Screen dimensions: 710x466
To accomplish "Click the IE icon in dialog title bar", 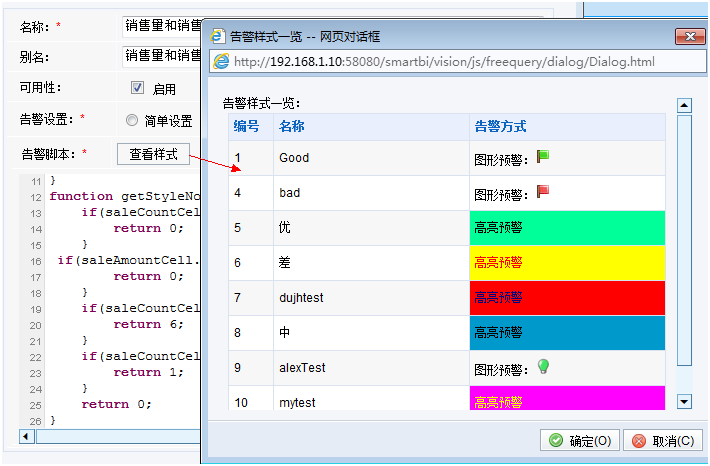I will pyautogui.click(x=218, y=36).
